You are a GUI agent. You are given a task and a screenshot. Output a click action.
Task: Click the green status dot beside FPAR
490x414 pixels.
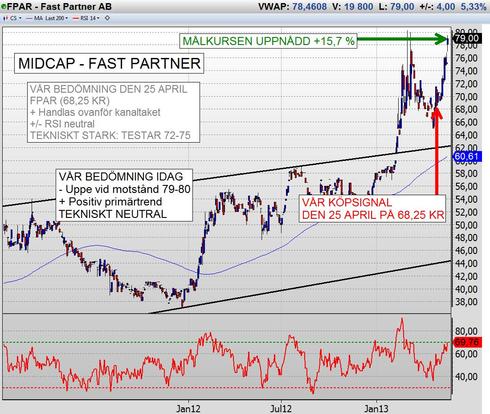point(3,7)
